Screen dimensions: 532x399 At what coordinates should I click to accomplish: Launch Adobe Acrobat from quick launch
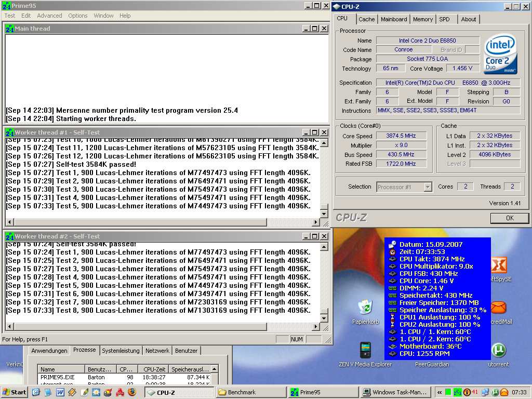coord(120,392)
